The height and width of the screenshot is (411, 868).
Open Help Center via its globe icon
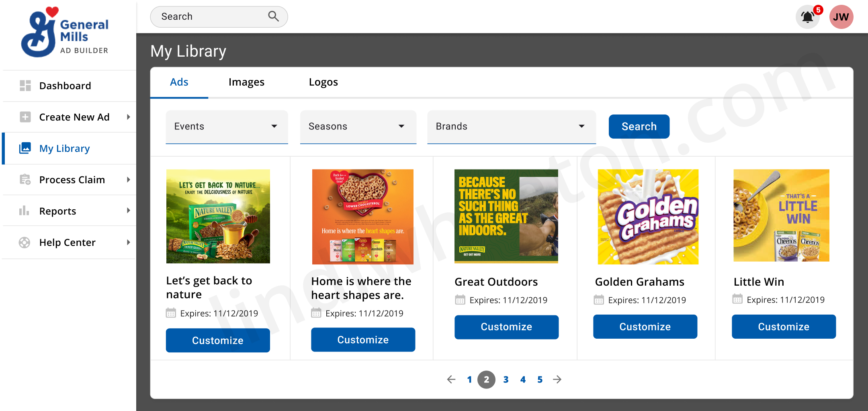[25, 242]
